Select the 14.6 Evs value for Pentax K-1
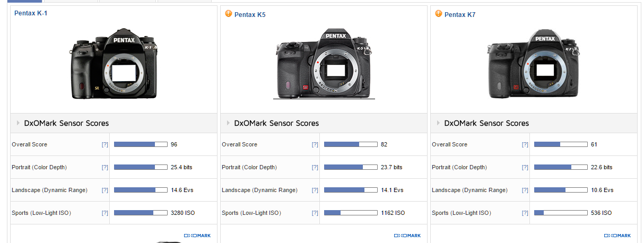Screen dimensions: 644x243 (x=182, y=190)
